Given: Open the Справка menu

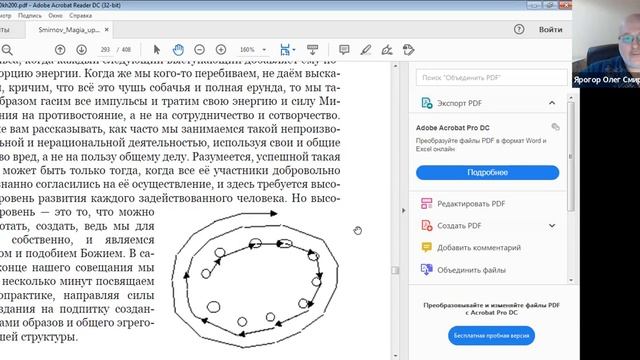Looking at the screenshot, I should coord(80,16).
